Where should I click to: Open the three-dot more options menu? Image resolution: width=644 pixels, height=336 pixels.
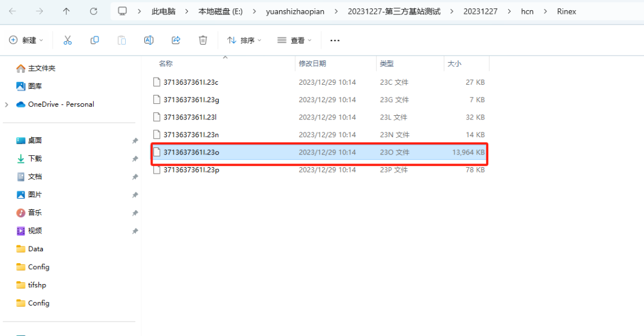pos(335,41)
